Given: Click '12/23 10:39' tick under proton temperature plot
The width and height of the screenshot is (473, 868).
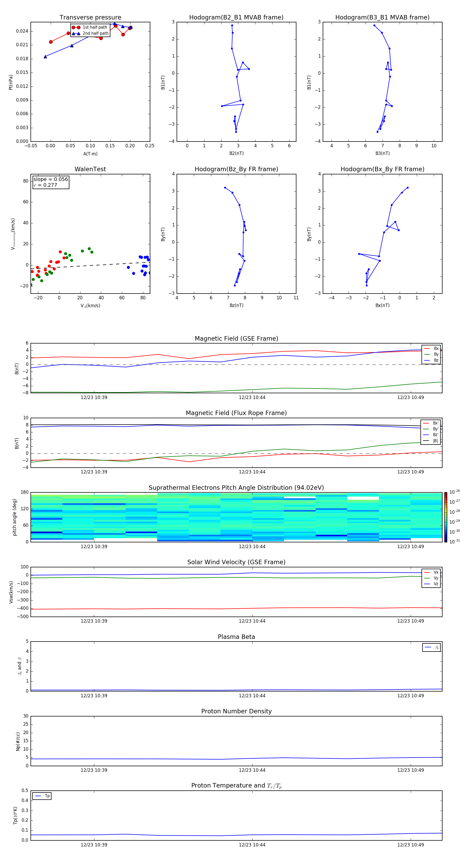Looking at the screenshot, I should pyautogui.click(x=94, y=845).
